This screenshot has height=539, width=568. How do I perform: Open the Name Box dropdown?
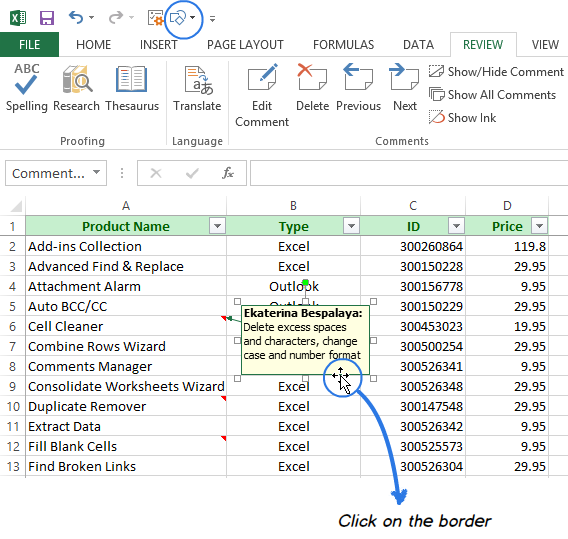96,172
